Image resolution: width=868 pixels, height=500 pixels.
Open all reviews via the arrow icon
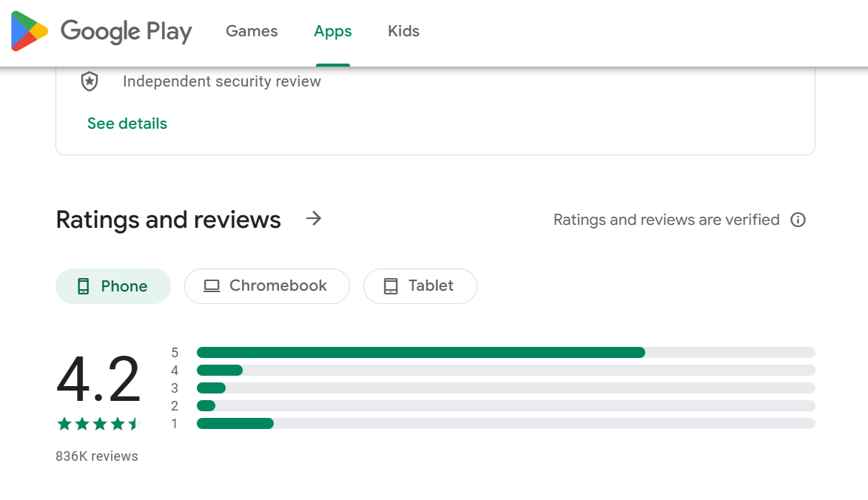(314, 219)
